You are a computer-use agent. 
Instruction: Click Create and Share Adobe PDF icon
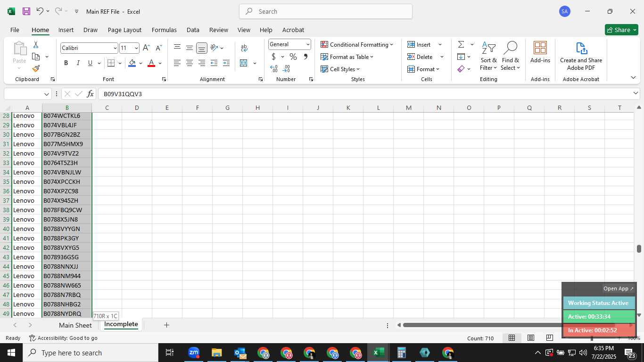(x=581, y=48)
